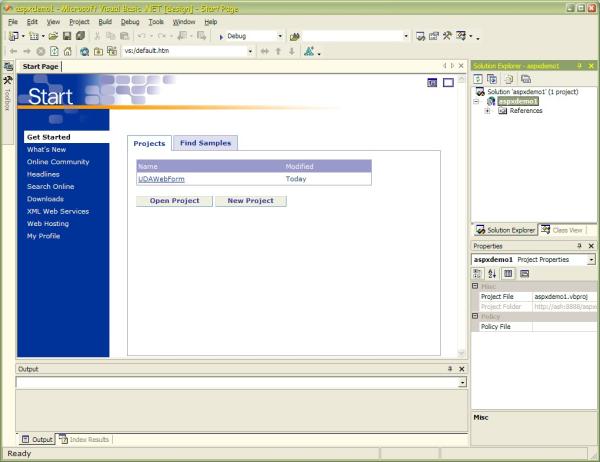600x462 pixels.
Task: Close the Start Page document tab
Action: tap(461, 66)
